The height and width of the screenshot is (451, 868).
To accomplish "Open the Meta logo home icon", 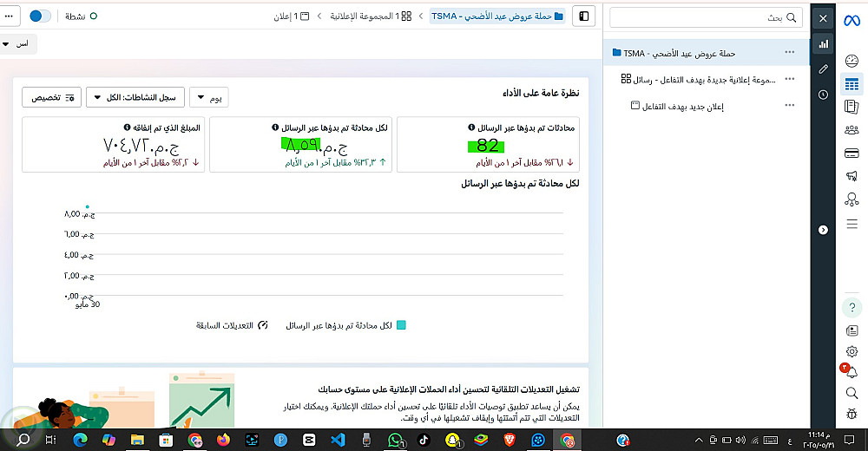I will [852, 21].
